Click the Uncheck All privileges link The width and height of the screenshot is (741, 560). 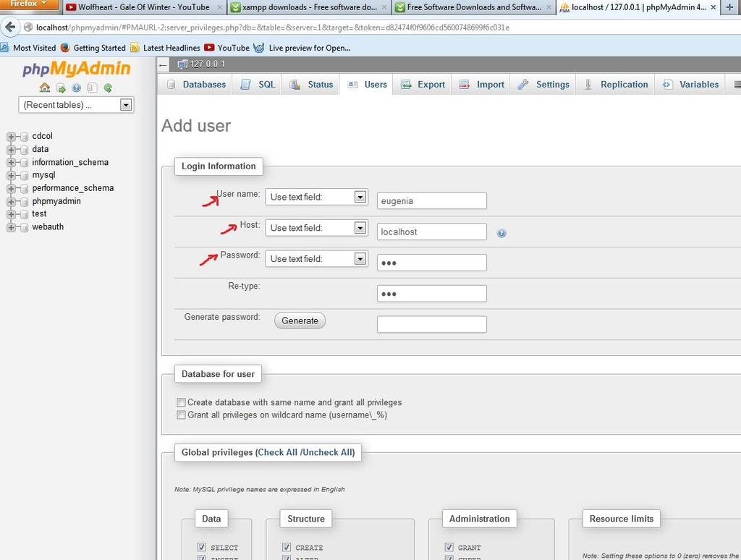tap(327, 452)
